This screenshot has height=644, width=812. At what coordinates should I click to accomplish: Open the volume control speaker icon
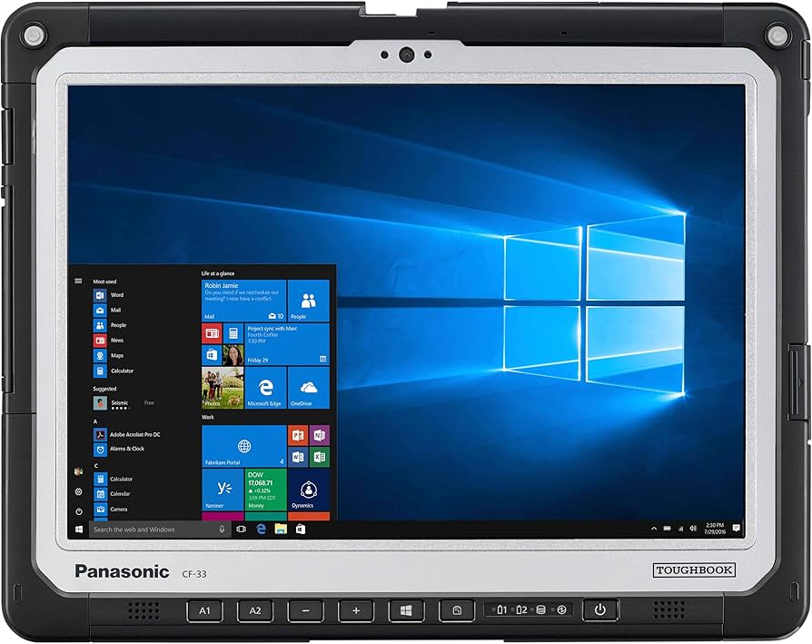(x=693, y=529)
